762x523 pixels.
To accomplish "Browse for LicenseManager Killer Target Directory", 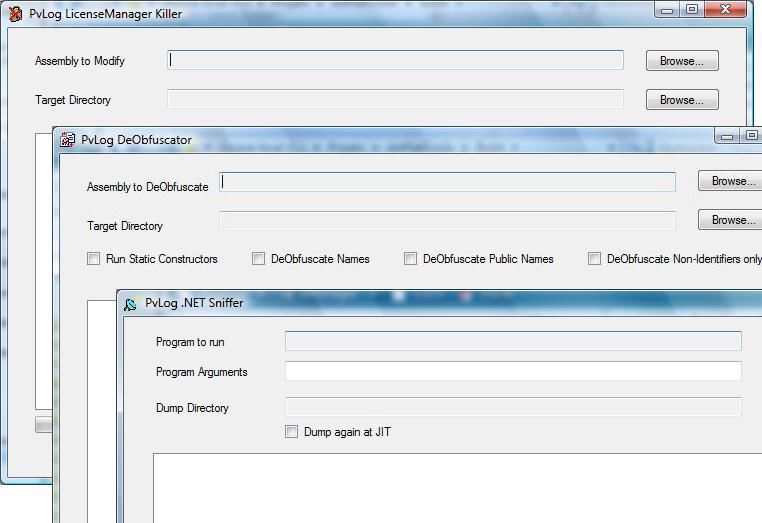I will 681,100.
